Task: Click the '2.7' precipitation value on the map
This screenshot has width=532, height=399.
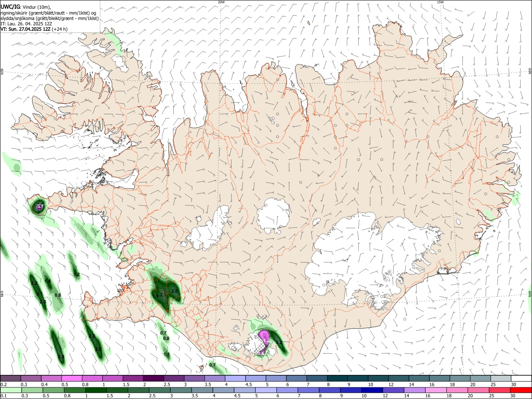Action: point(163,295)
